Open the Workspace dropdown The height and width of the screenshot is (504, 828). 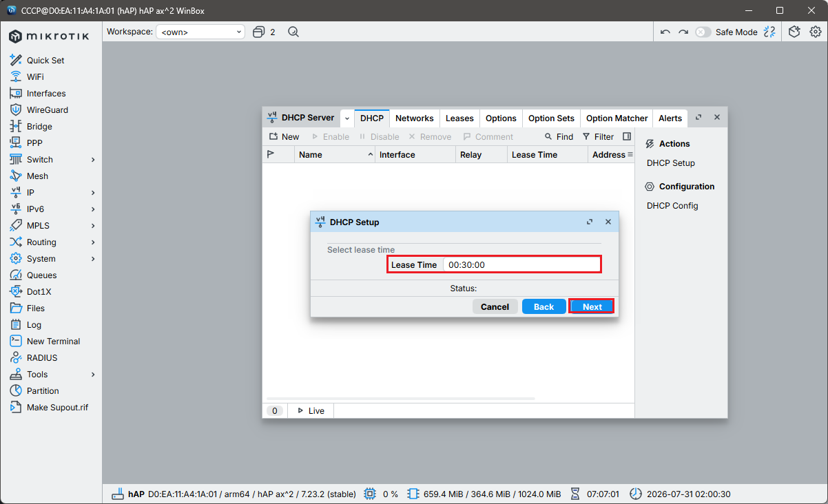point(200,32)
